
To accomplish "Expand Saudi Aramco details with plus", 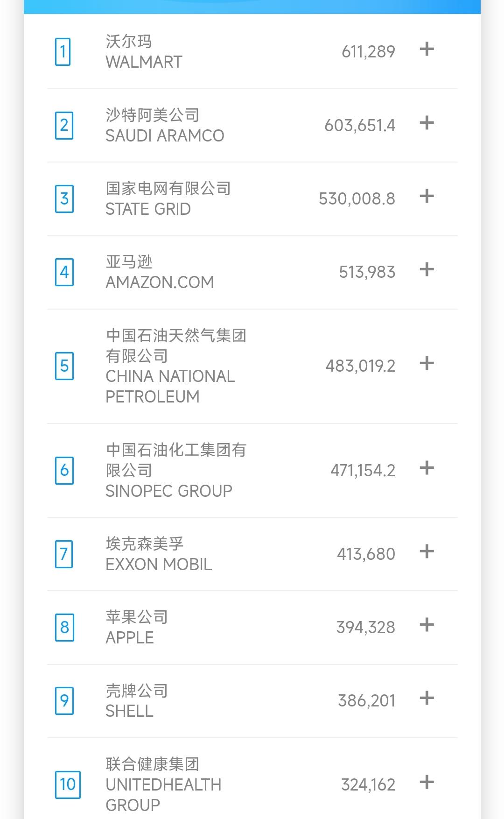I will 427,123.
